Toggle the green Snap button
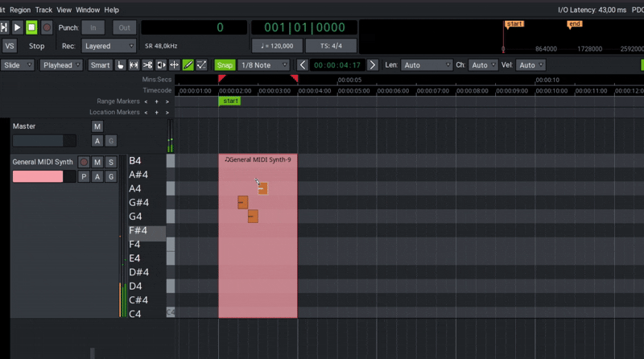 [225, 65]
